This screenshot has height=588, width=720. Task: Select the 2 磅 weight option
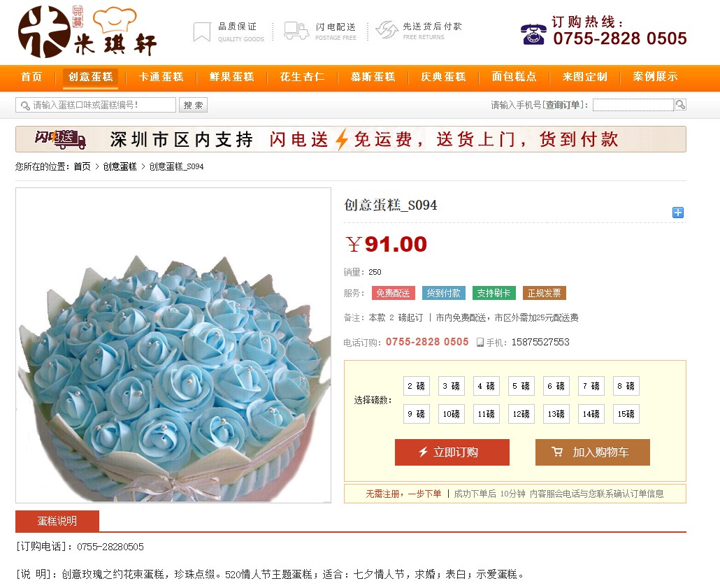tap(417, 386)
